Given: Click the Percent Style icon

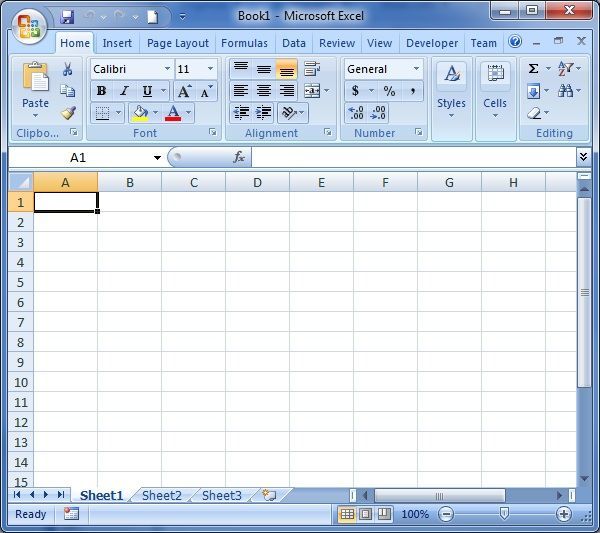Looking at the screenshot, I should coord(389,91).
